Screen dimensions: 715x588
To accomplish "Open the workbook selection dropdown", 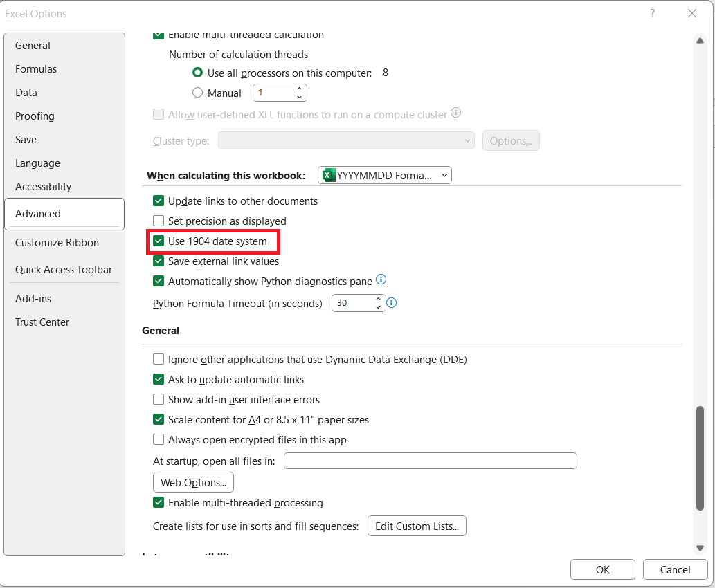I will [x=384, y=176].
